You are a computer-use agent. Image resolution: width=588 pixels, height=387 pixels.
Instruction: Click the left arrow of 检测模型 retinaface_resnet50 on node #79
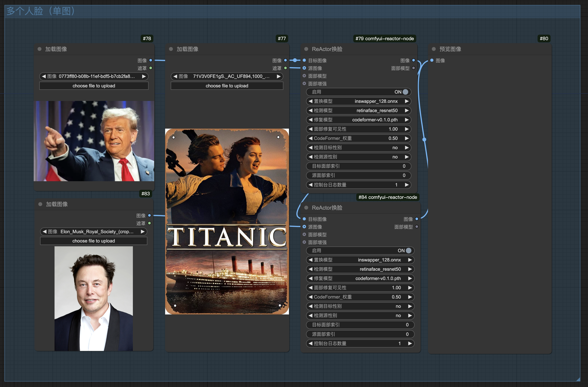click(x=310, y=111)
